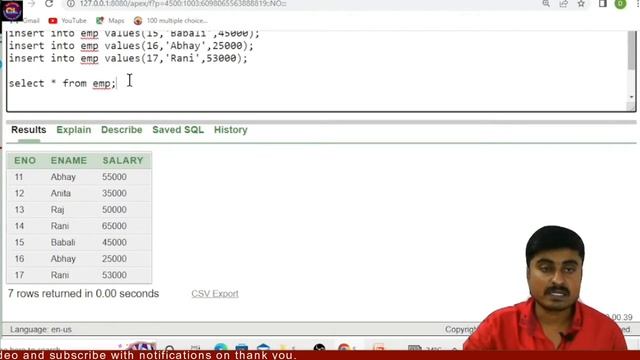Image resolution: width=640 pixels, height=360 pixels.
Task: Open the Saved SQL tab
Action: (x=178, y=130)
